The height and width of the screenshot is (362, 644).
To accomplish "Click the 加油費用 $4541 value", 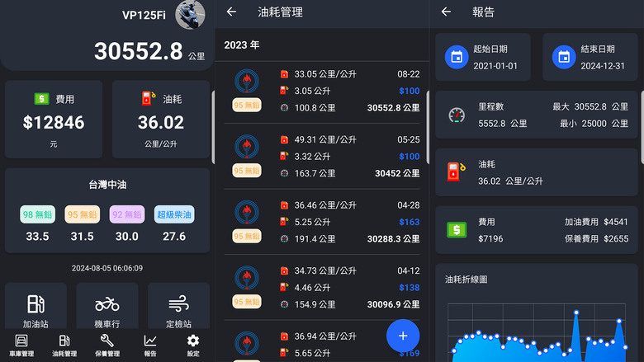I will pos(596,222).
